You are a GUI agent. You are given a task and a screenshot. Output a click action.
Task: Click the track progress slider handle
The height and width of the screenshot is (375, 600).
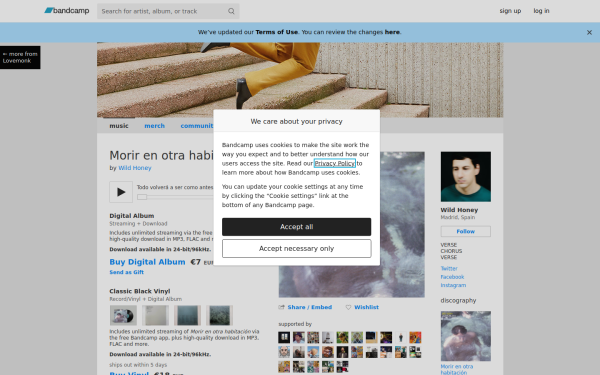(x=142, y=197)
